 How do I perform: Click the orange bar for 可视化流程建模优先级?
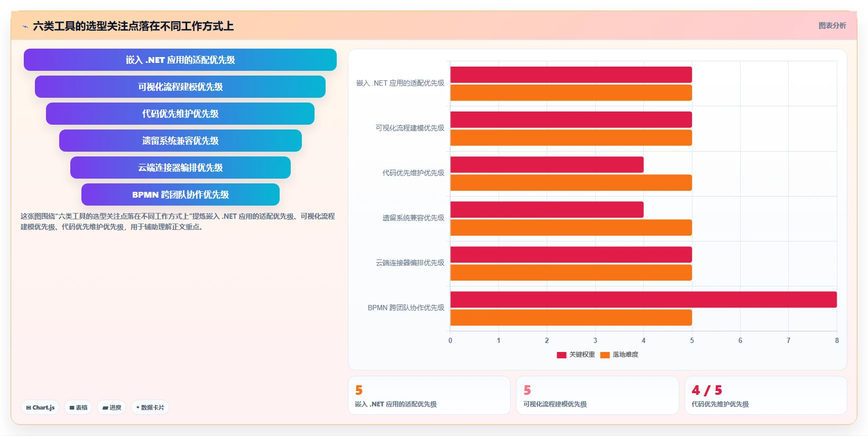[571, 137]
